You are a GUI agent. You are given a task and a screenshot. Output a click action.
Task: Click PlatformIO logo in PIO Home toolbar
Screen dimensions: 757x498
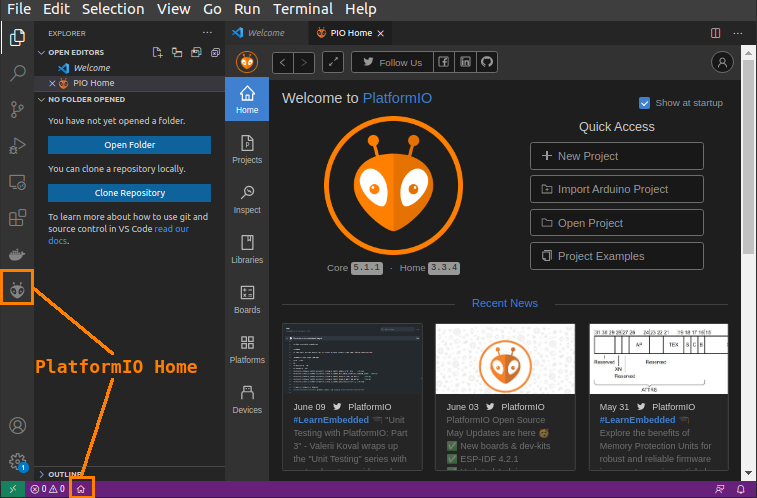247,62
